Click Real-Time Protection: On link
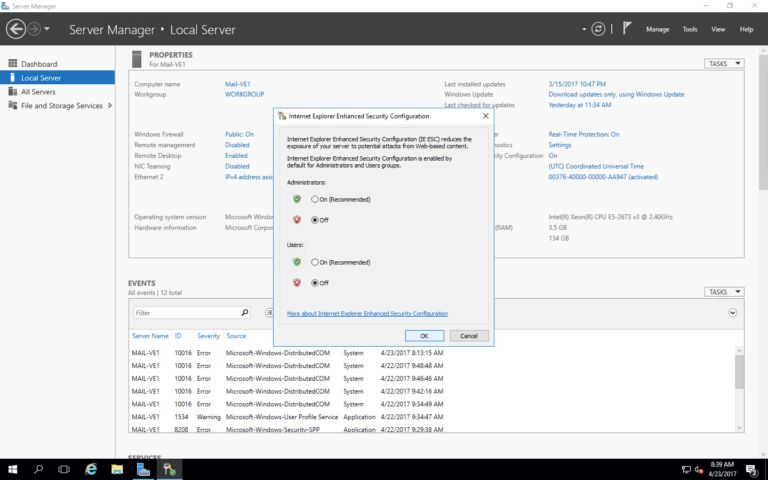The image size is (768, 480). (x=584, y=134)
